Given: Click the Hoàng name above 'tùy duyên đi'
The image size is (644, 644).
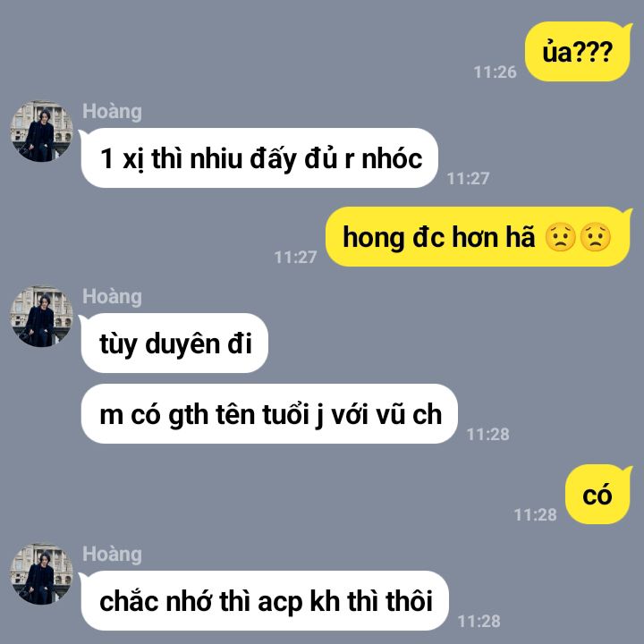Looking at the screenshot, I should 112,297.
